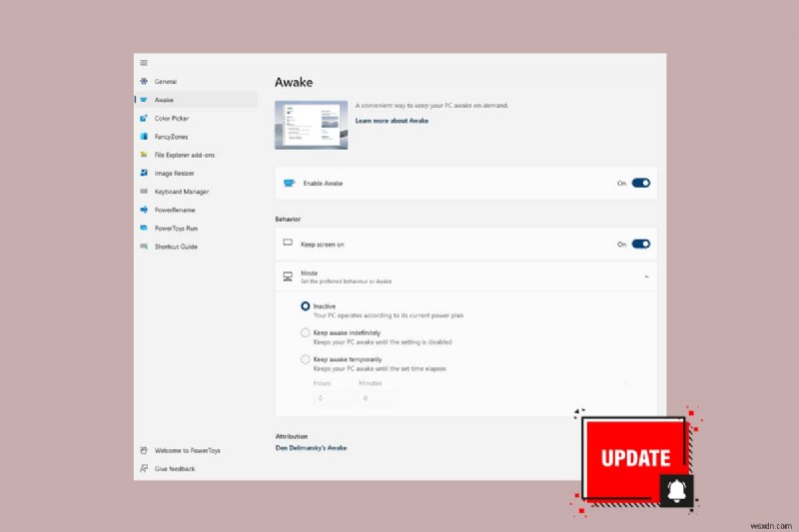Open Learn more about Awake link
Image resolution: width=799 pixels, height=532 pixels.
(392, 121)
